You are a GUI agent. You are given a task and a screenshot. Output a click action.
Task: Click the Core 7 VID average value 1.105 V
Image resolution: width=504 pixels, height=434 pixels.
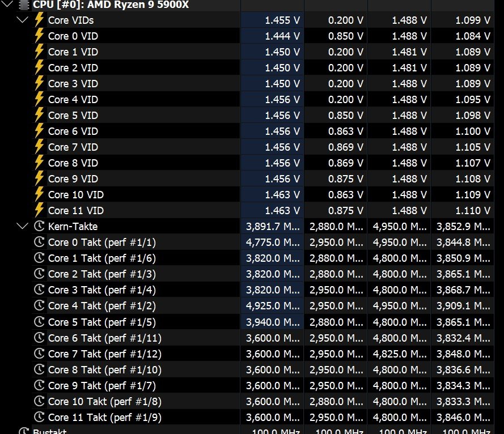[473, 147]
